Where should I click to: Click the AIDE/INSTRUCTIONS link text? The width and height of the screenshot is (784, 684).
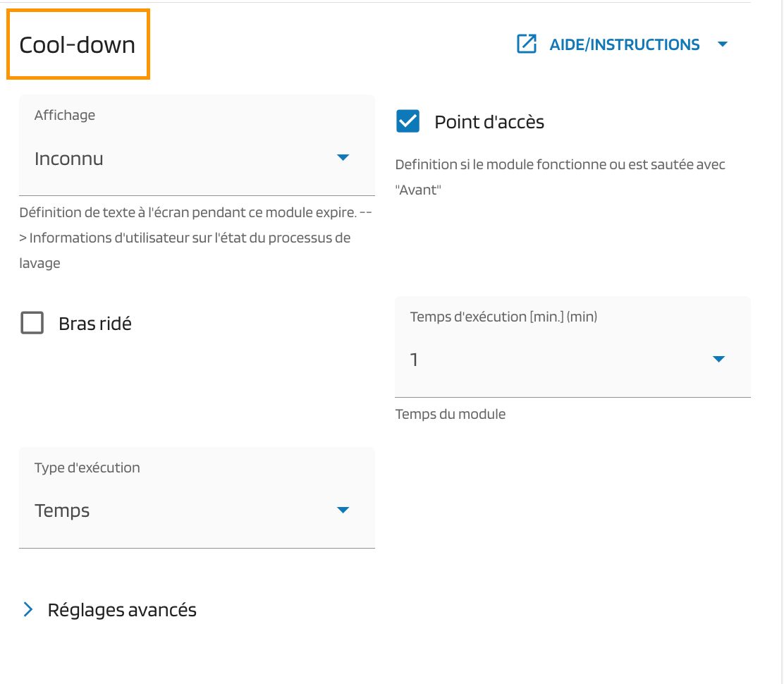coord(625,44)
